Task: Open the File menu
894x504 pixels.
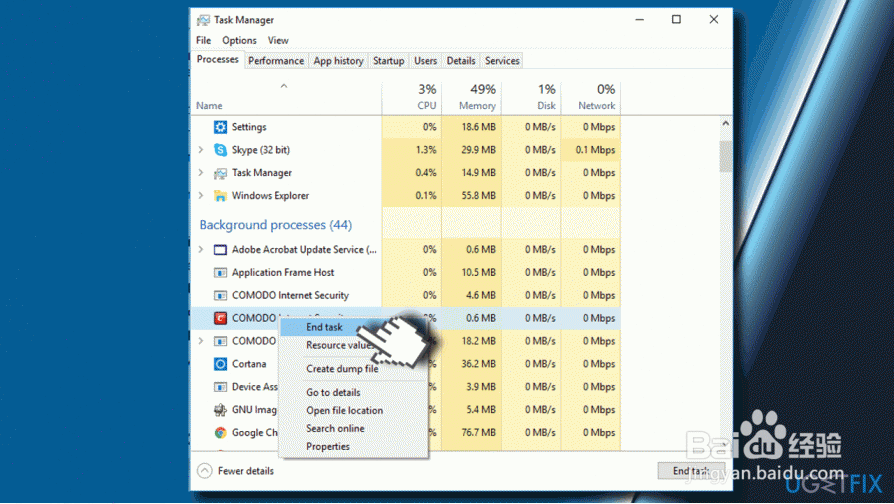Action: 204,40
